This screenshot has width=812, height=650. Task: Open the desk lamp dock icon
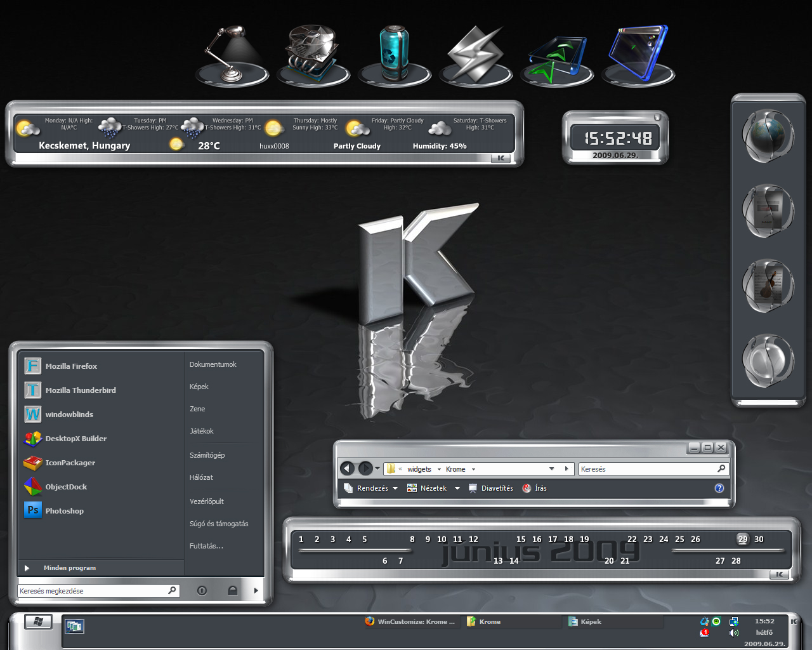pyautogui.click(x=233, y=55)
